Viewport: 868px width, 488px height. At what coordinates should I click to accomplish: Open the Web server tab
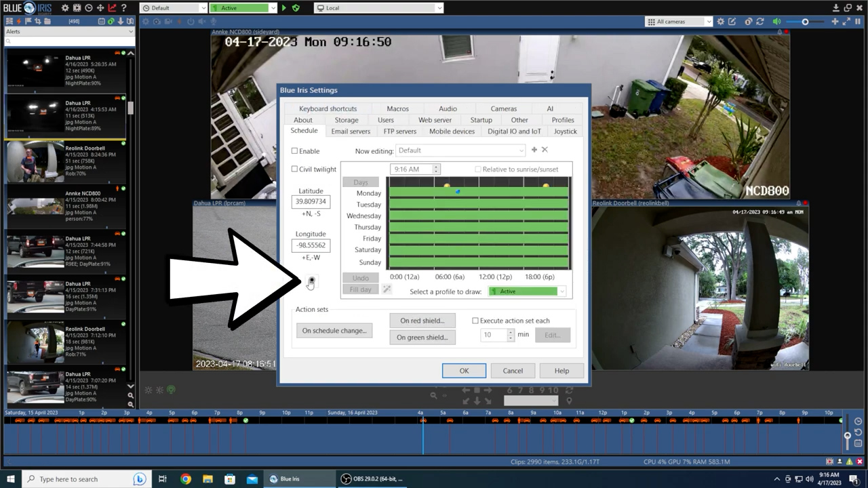click(435, 120)
